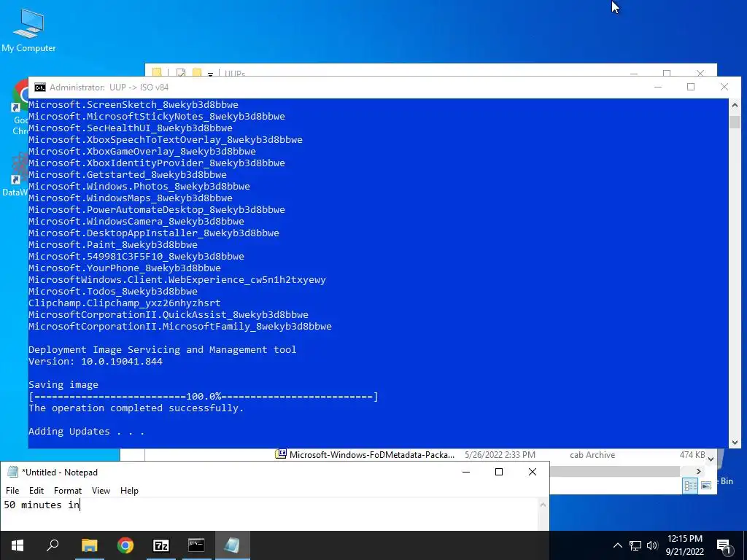
Task: Open Notepad Edit menu
Action: [36, 491]
